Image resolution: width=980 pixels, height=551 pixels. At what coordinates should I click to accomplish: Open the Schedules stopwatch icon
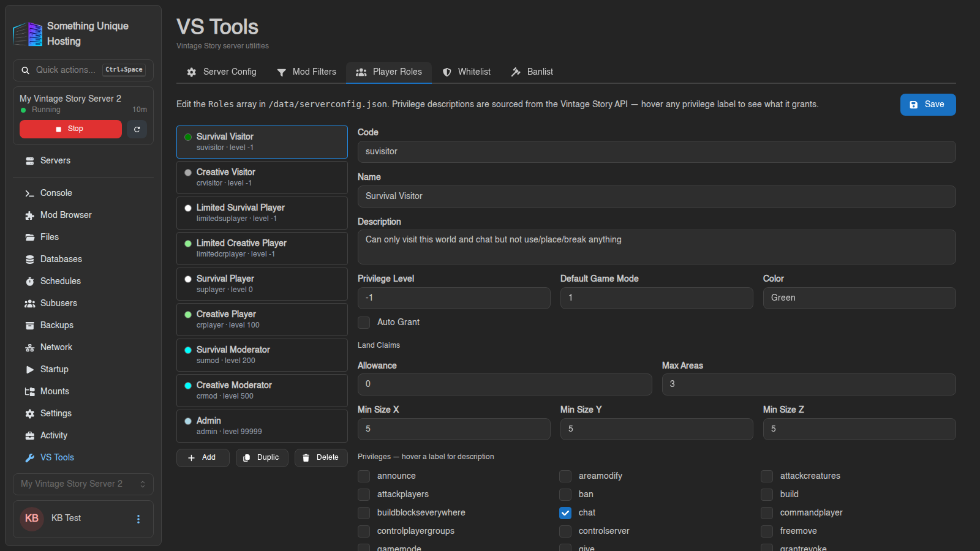tap(29, 282)
